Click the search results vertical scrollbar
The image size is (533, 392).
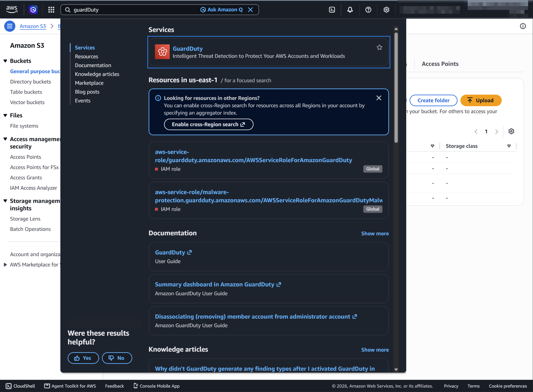[396, 87]
